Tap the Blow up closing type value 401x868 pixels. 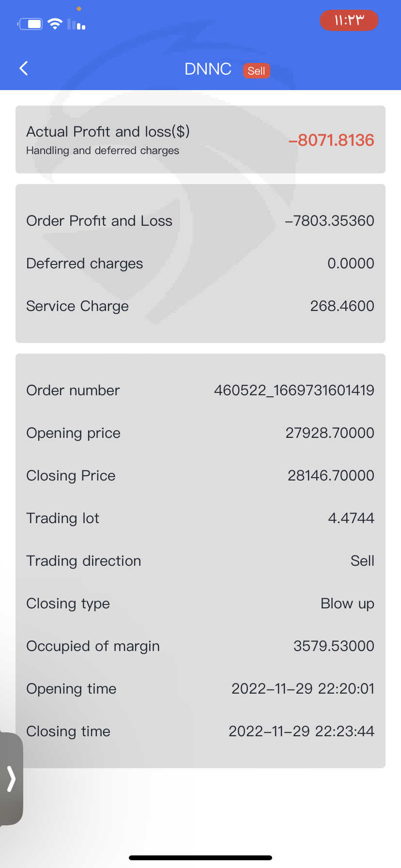[x=347, y=604]
